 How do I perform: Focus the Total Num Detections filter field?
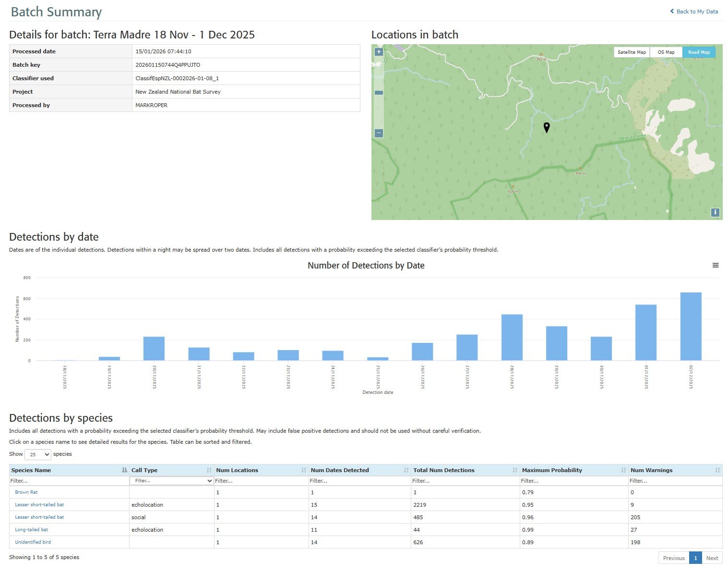click(x=465, y=481)
